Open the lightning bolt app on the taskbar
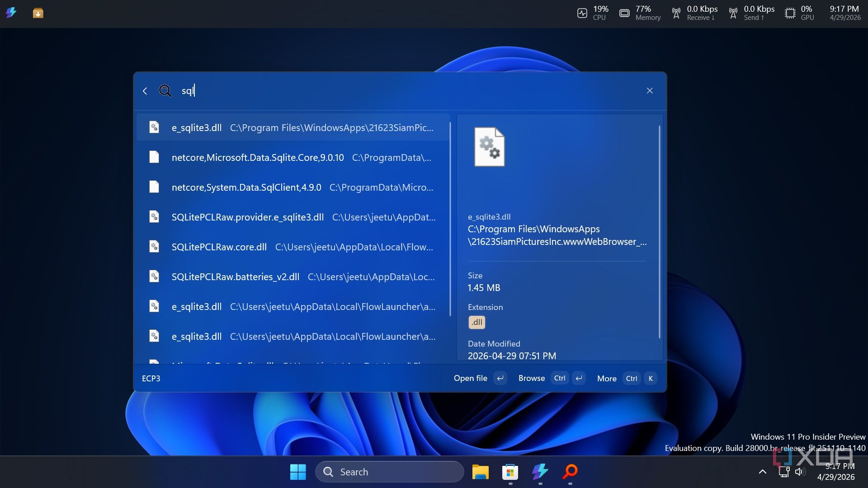The width and height of the screenshot is (868, 488). (540, 472)
